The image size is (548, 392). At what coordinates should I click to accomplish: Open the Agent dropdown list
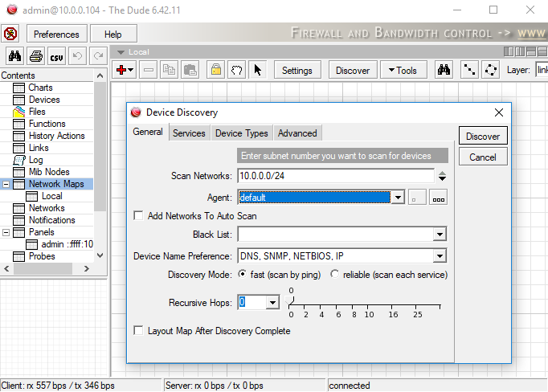click(x=397, y=198)
